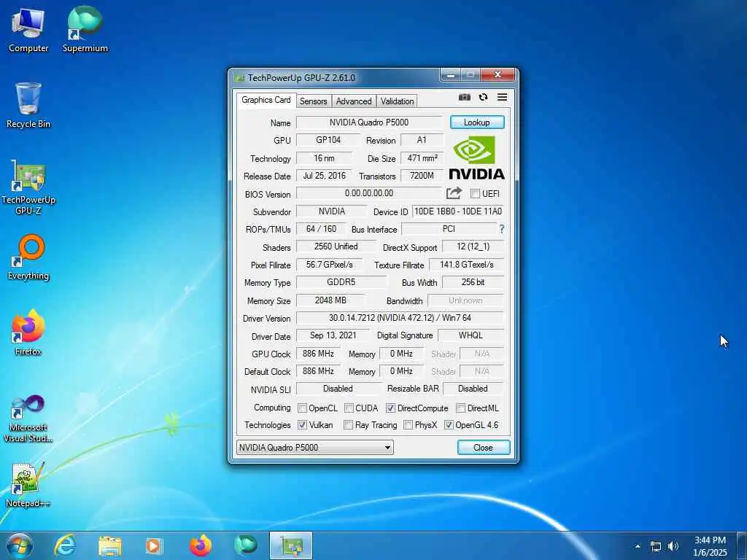Screen dimensions: 747x560
Task: Toggle the OpenCL checkbox
Action: [302, 408]
